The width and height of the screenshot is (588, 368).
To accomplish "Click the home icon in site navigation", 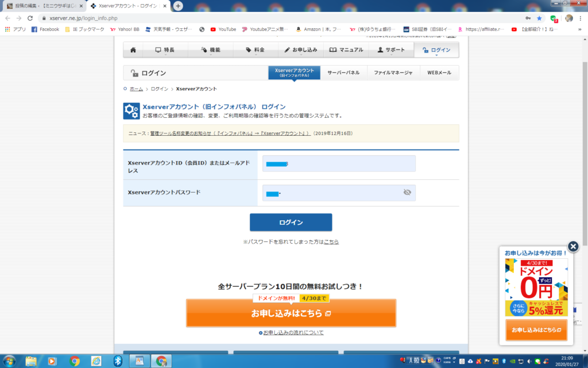I will pos(133,50).
